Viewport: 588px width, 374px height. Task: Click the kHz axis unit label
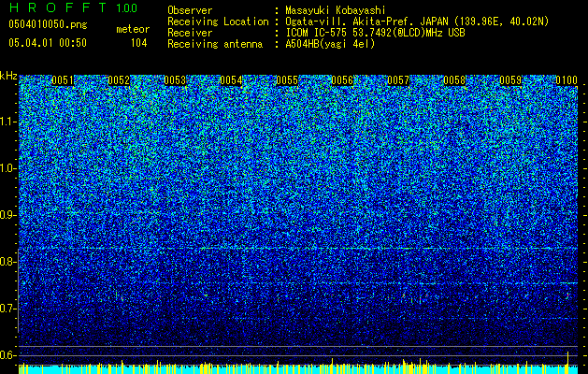tap(8, 76)
